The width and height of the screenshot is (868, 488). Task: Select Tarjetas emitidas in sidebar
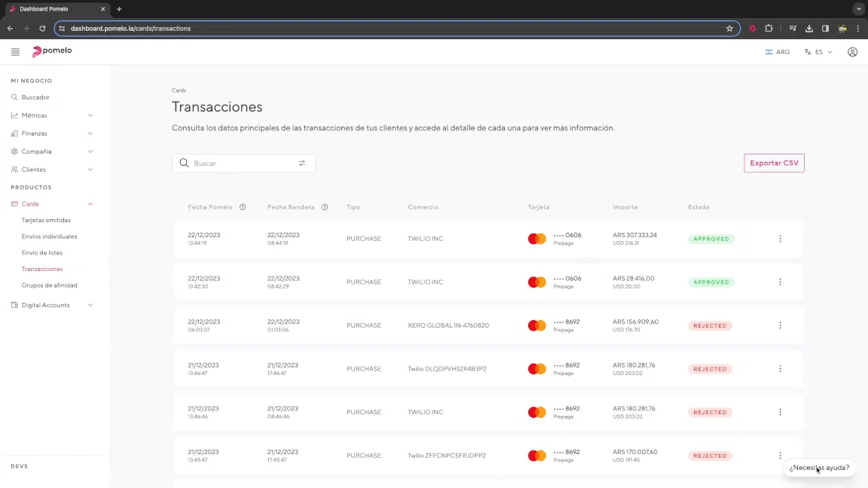tap(46, 220)
